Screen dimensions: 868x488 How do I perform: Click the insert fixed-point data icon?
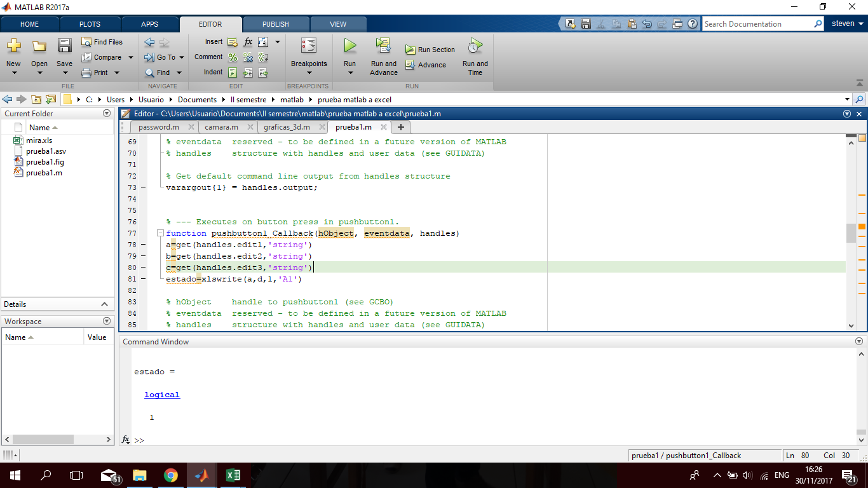(x=263, y=42)
